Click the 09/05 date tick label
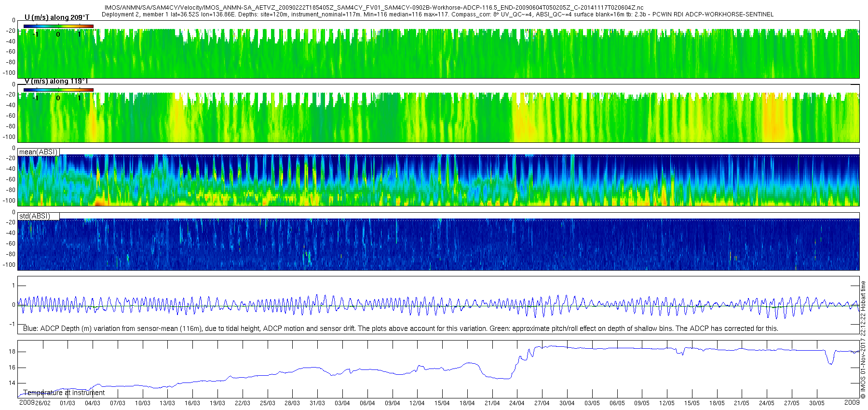 pos(642,403)
